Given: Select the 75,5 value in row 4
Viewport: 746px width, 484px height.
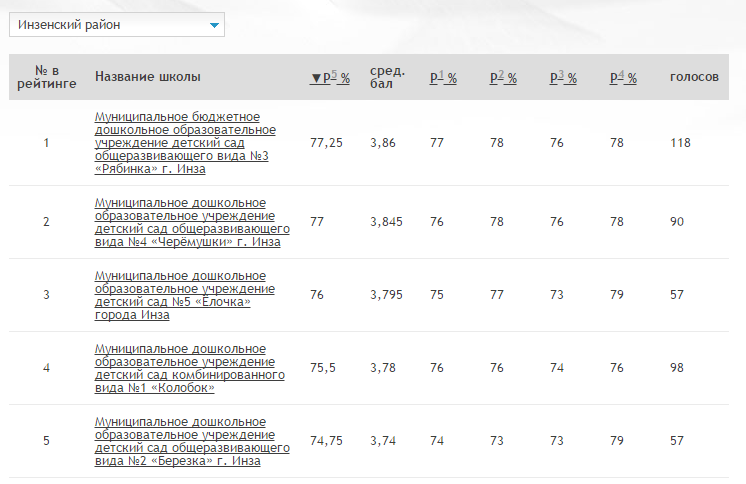Looking at the screenshot, I should 323,368.
